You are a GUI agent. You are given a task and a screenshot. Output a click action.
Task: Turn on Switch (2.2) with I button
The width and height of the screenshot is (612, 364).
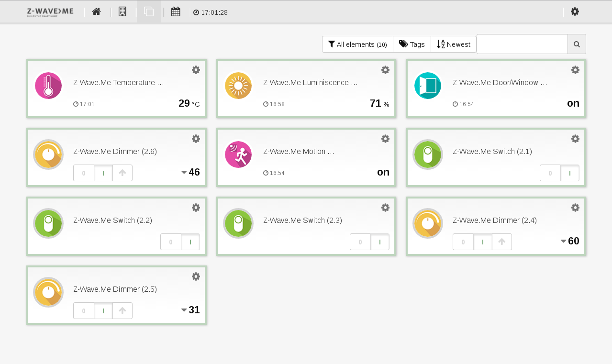pyautogui.click(x=190, y=242)
